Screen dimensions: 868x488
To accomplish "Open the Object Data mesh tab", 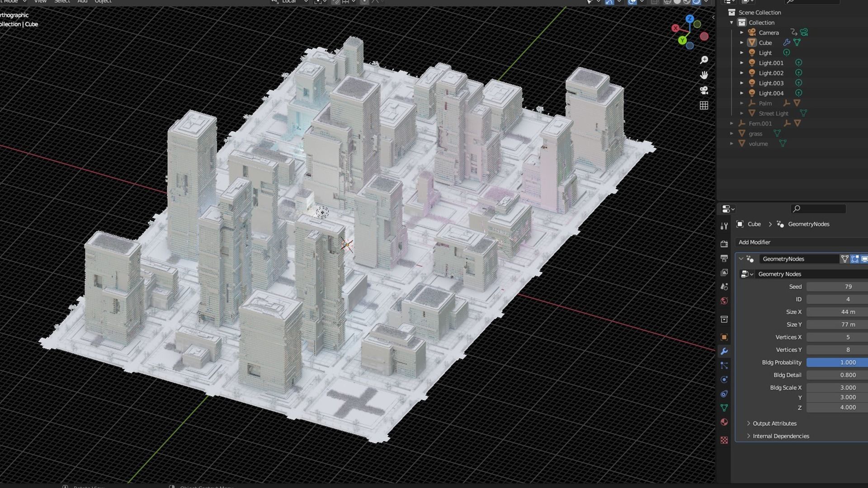I will (724, 408).
